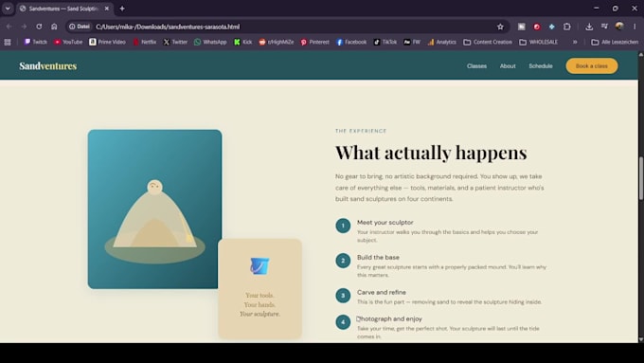Bookmark this page with the star icon
Screen dimensions: 644x363
(x=500, y=27)
